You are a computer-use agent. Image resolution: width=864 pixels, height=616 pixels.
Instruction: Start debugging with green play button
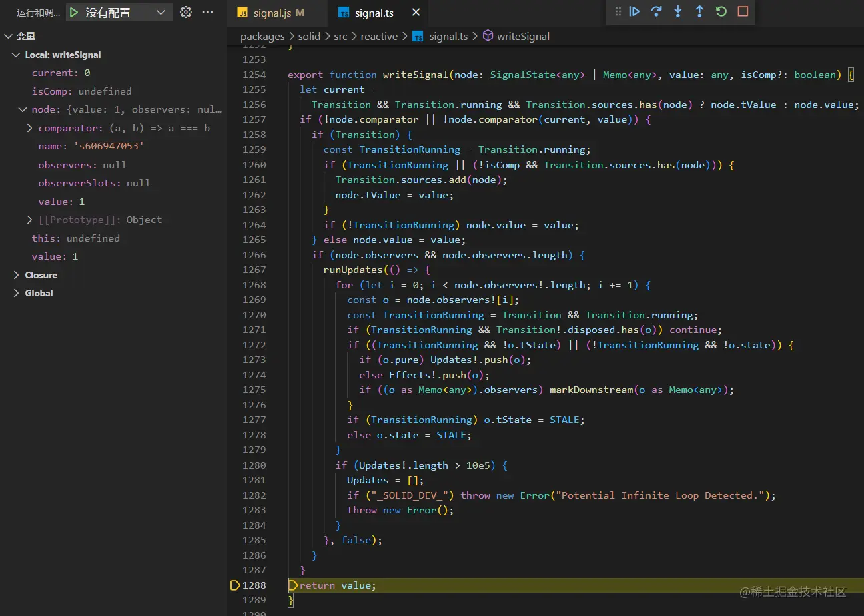(74, 12)
